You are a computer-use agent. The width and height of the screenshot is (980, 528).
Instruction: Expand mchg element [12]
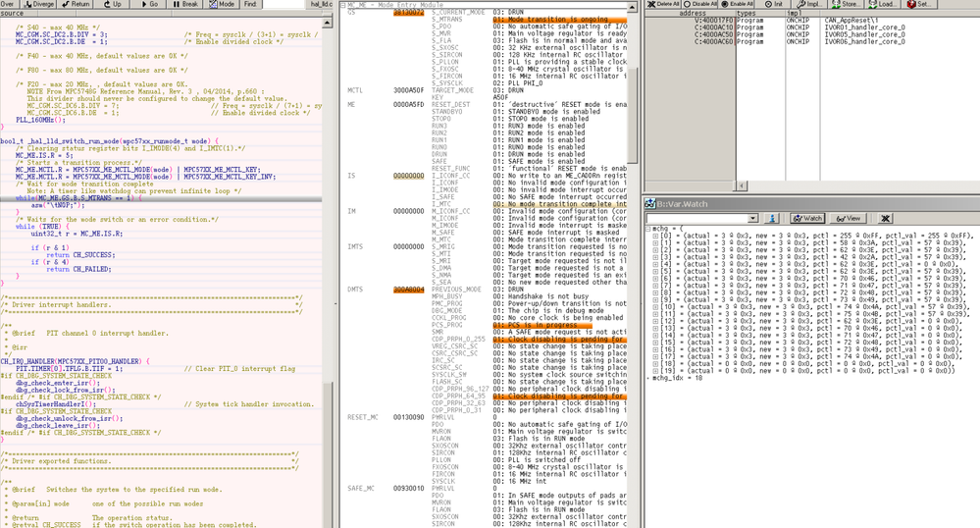[655, 321]
